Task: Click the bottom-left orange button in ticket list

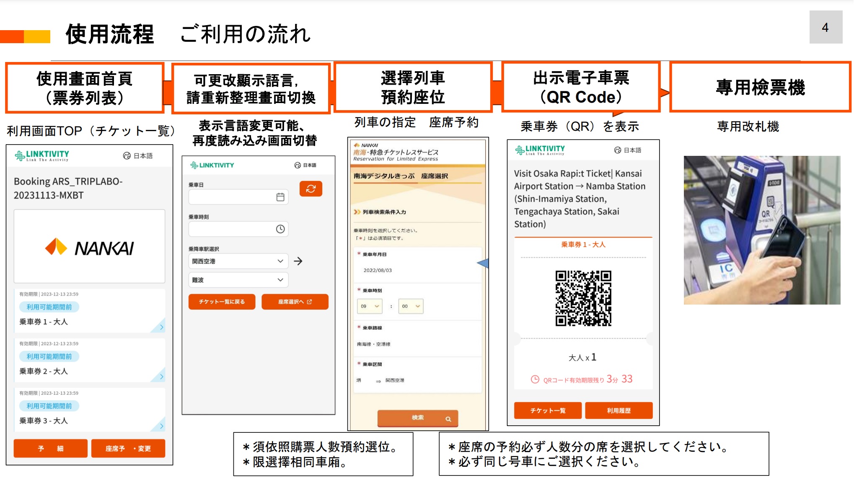Action: coord(51,448)
